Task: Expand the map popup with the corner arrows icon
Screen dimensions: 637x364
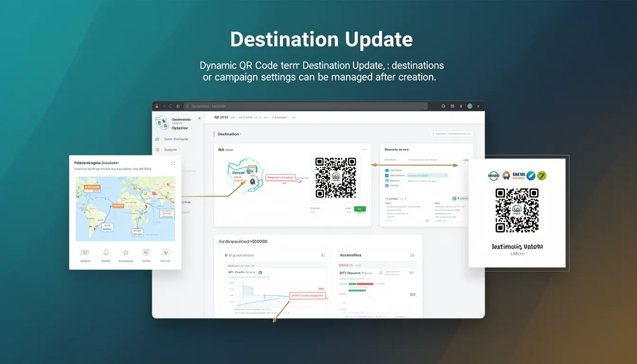Action: pos(173,163)
